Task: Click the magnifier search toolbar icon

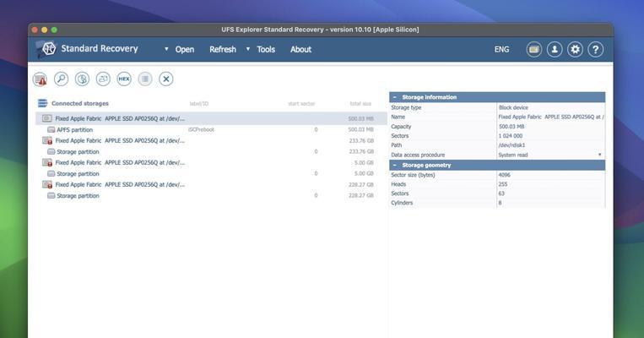Action: coord(62,79)
